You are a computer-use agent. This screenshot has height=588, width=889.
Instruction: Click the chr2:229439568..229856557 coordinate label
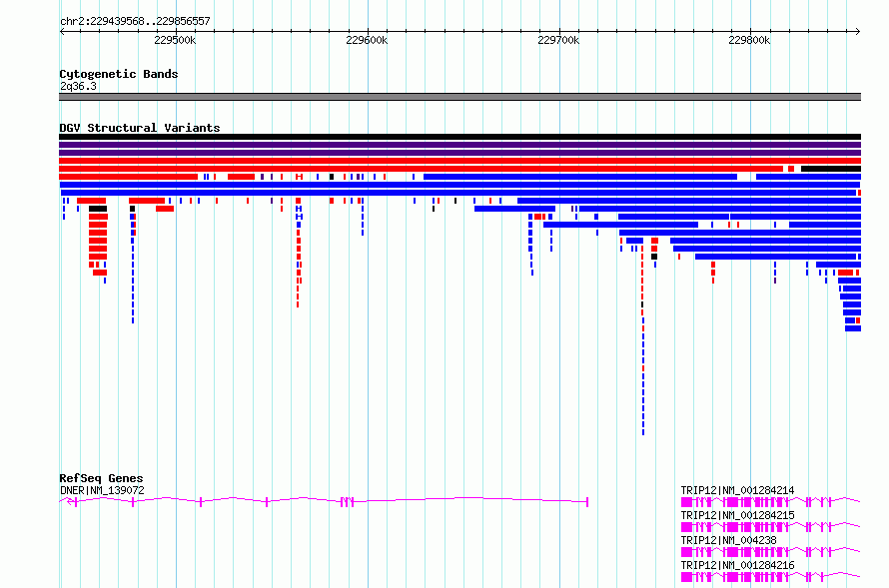click(135, 21)
